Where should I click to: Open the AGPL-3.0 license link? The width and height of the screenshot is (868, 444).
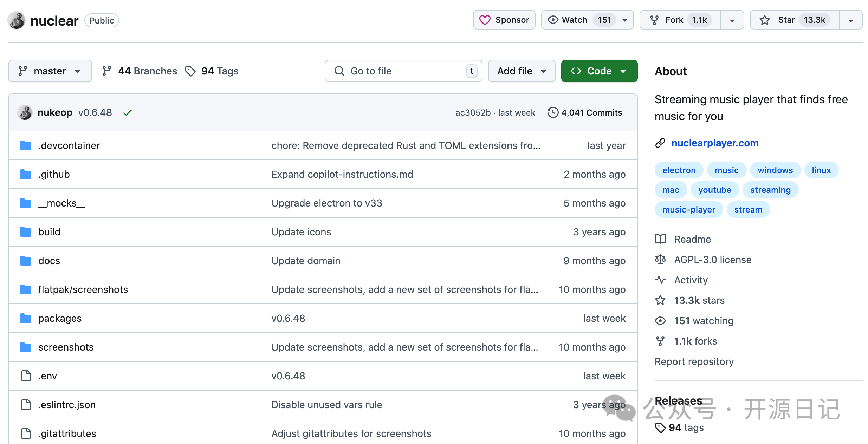pyautogui.click(x=713, y=260)
